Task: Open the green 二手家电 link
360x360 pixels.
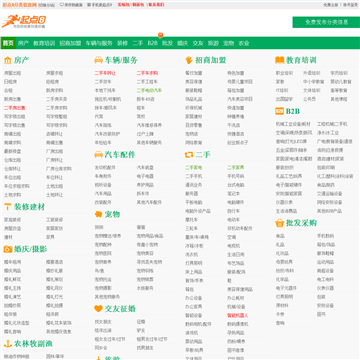Action: click(194, 167)
